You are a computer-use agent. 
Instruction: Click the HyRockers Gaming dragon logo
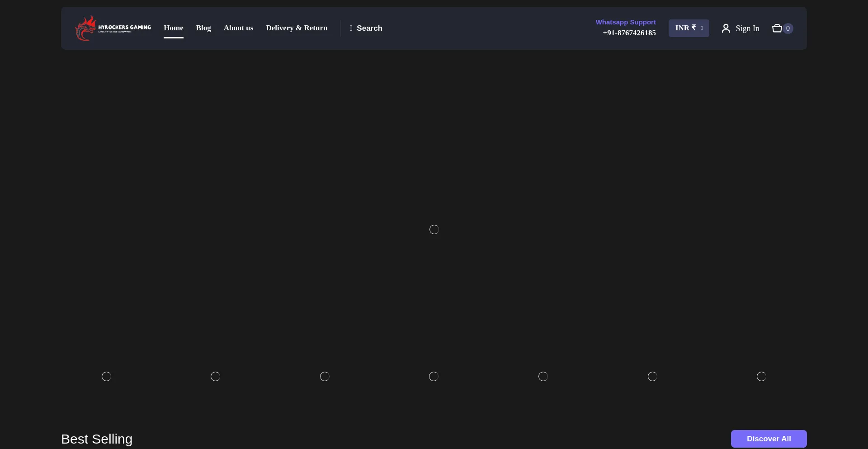point(113,28)
